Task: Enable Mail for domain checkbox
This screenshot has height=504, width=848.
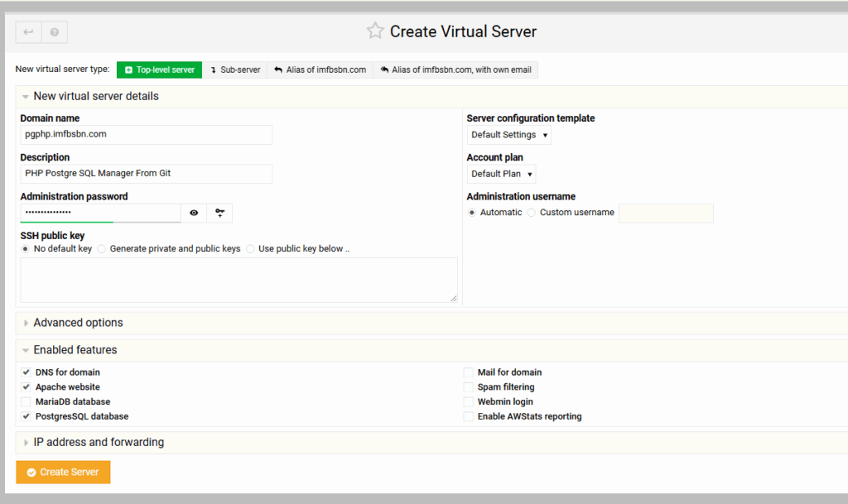Action: coord(469,372)
